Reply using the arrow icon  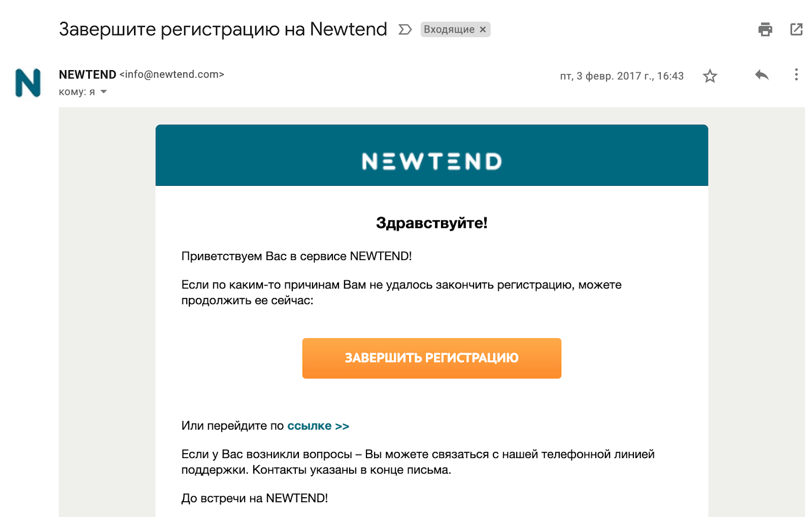point(762,75)
